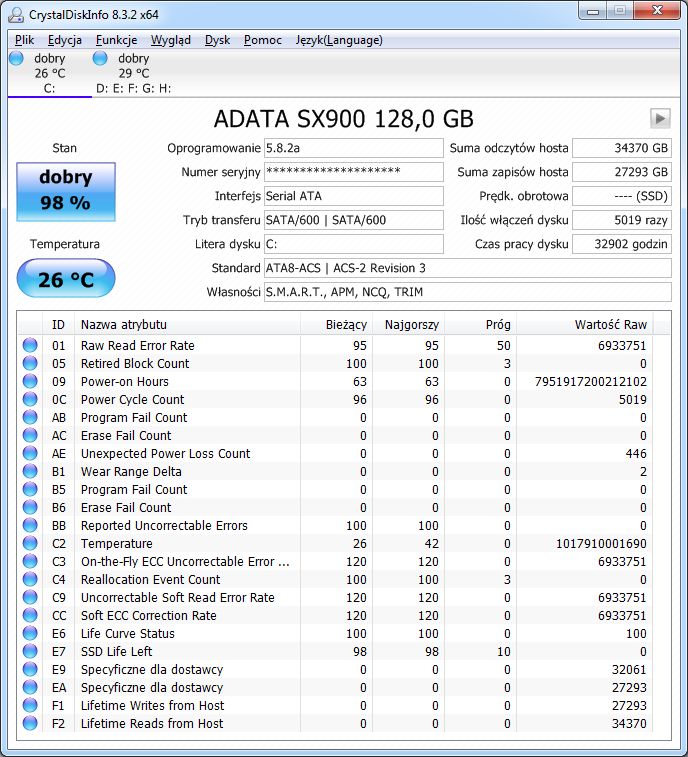Click the status orb for Unexpected Power Loss Count
Screen dimensions: 688x757
click(30, 453)
